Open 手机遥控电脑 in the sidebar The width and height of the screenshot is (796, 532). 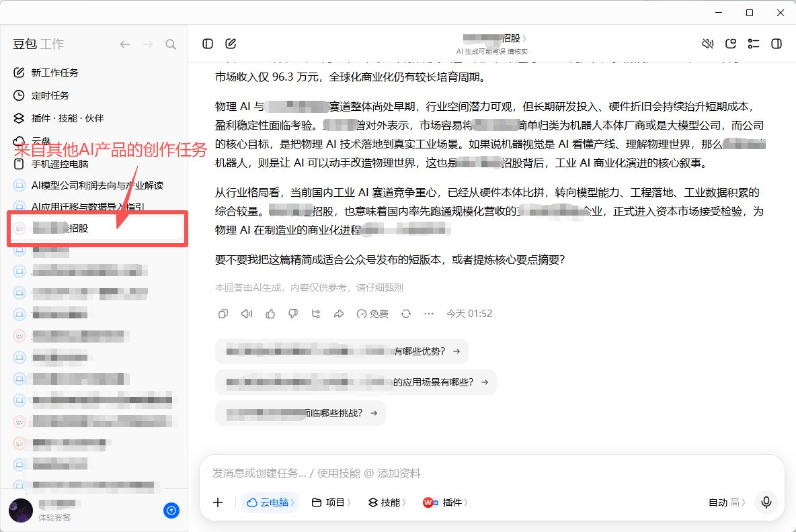pos(94,164)
